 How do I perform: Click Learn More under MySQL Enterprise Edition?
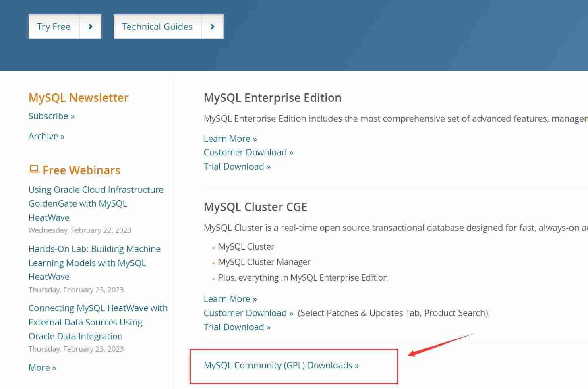click(x=228, y=139)
